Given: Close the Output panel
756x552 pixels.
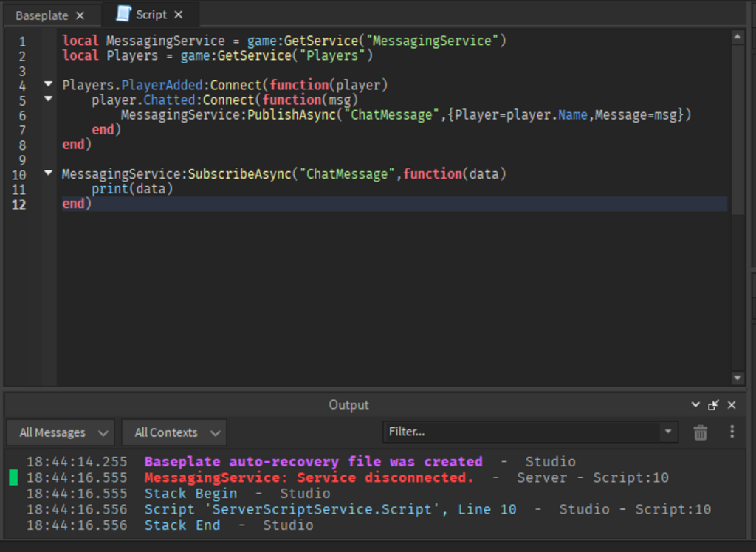Looking at the screenshot, I should [732, 405].
